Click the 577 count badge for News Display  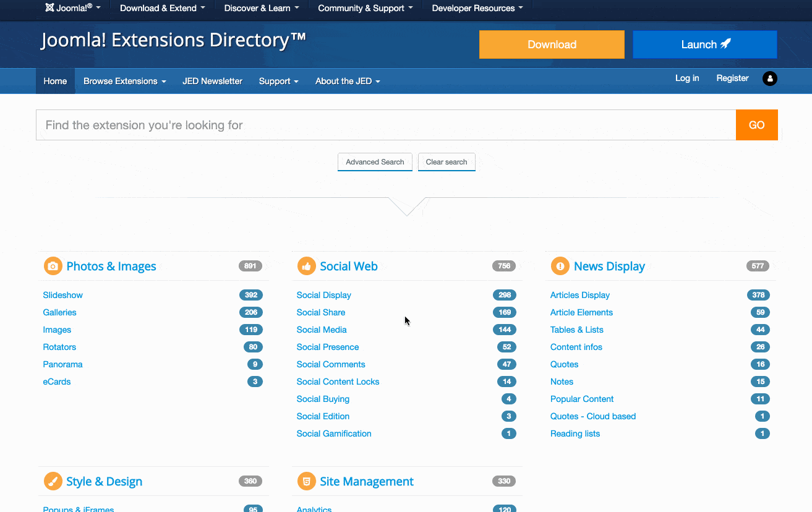point(758,266)
